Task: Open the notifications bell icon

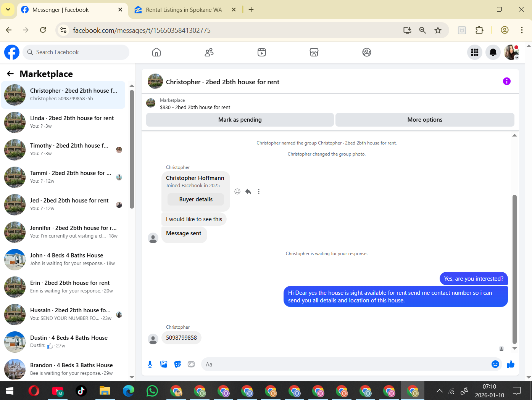Action: click(493, 52)
